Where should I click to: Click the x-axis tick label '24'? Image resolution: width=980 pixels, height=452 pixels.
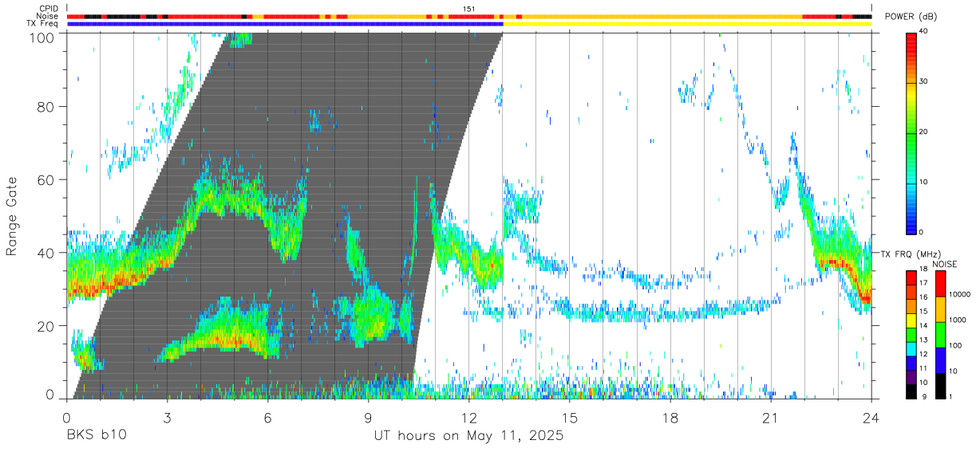click(871, 417)
